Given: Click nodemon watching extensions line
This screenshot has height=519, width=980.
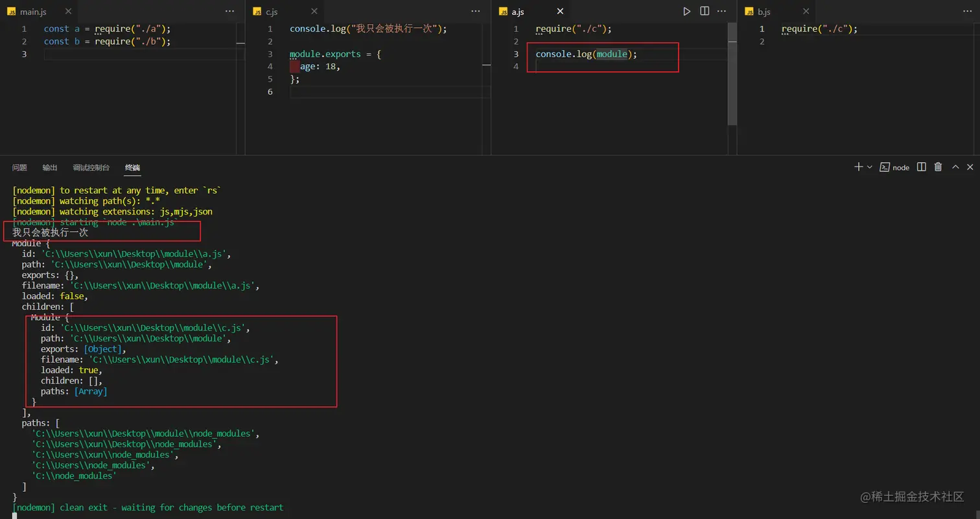Looking at the screenshot, I should tap(112, 211).
